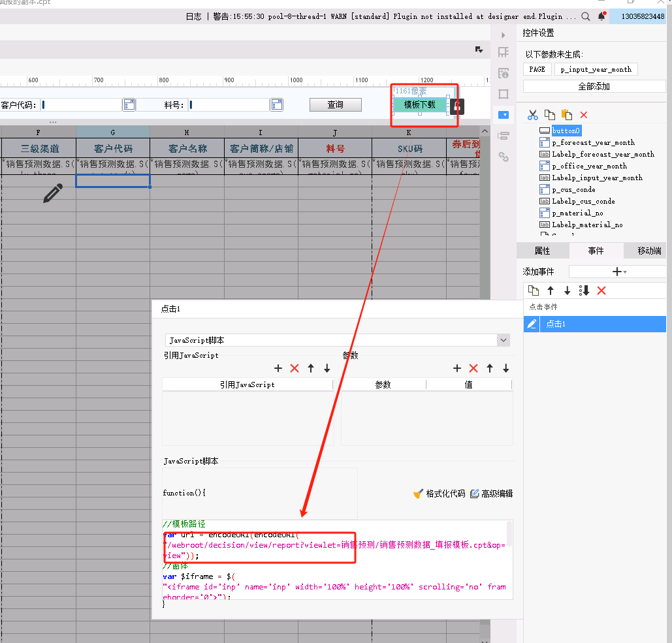Remove parameter with red X
This screenshot has width=672, height=643.
(473, 368)
